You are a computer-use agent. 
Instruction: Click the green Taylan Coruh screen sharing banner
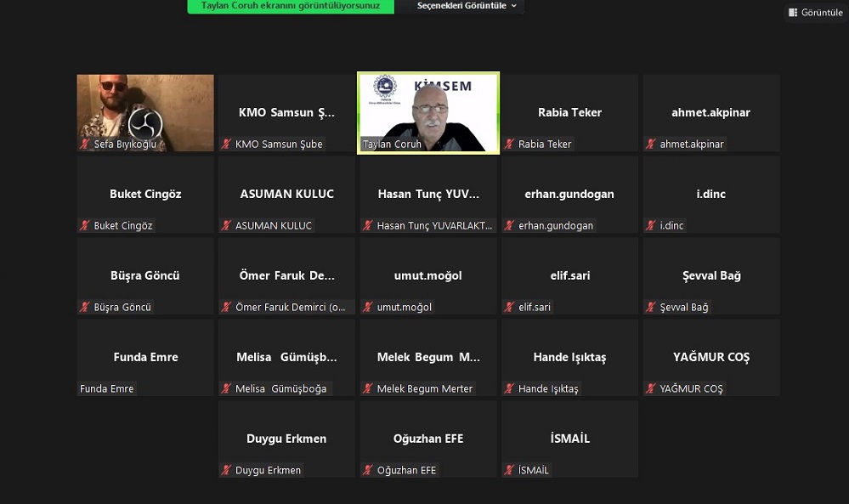(x=291, y=6)
